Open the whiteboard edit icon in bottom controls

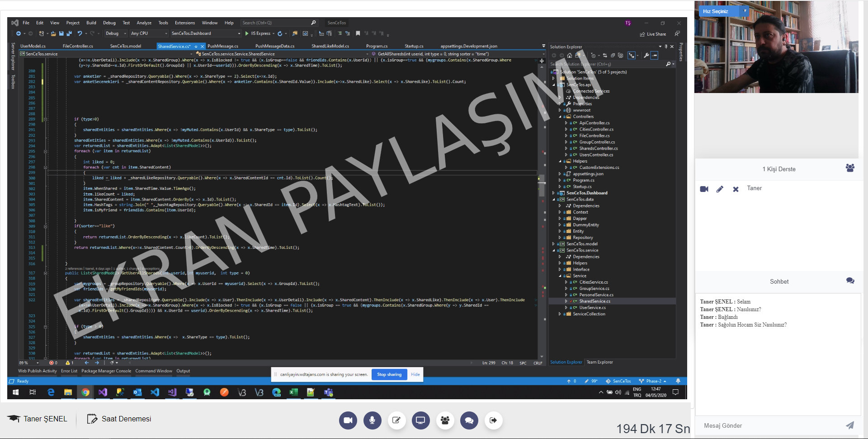396,420
